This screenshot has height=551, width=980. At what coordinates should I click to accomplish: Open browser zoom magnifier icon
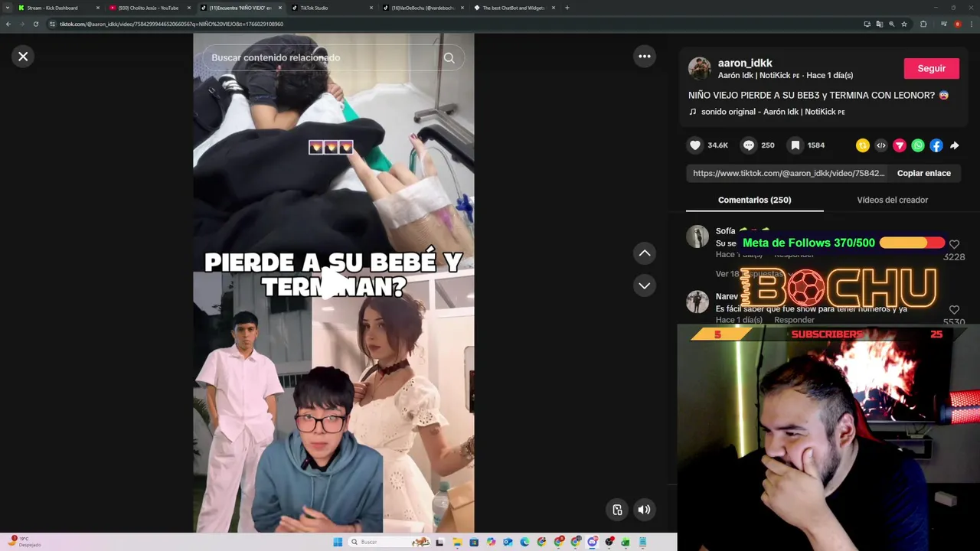coord(891,24)
